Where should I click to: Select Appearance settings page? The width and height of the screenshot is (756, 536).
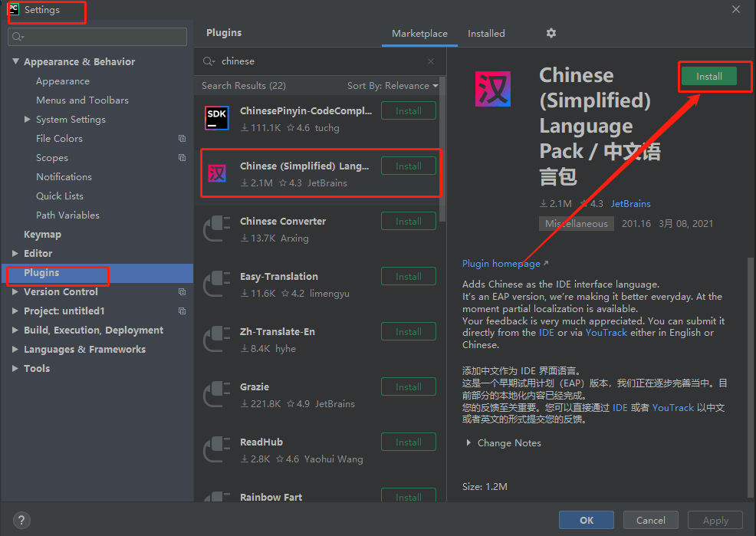(63, 81)
